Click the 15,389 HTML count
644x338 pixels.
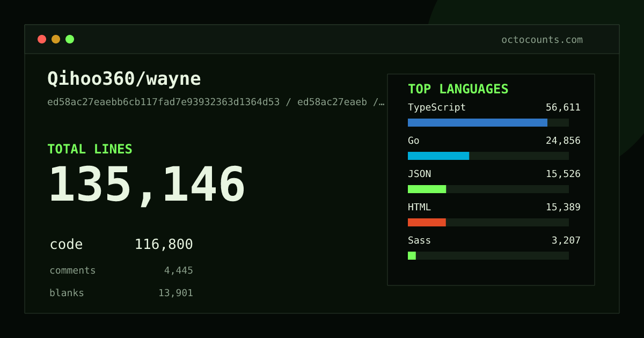tap(563, 207)
